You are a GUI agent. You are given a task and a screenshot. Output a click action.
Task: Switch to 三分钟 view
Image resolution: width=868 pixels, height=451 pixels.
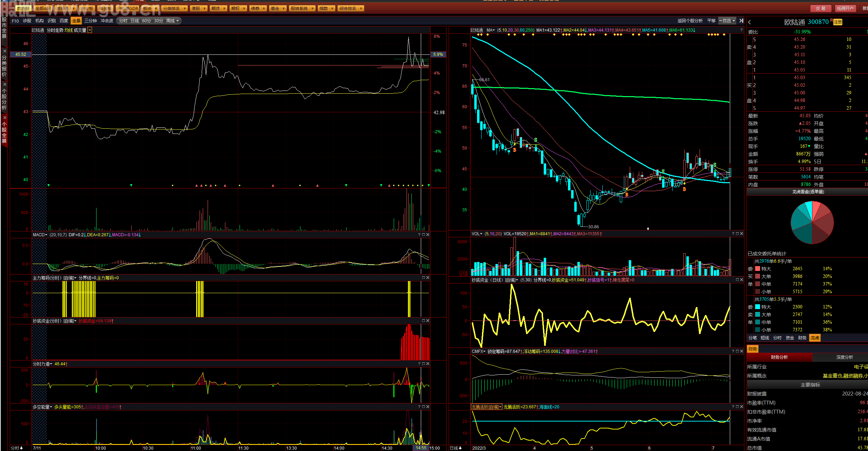[91, 21]
